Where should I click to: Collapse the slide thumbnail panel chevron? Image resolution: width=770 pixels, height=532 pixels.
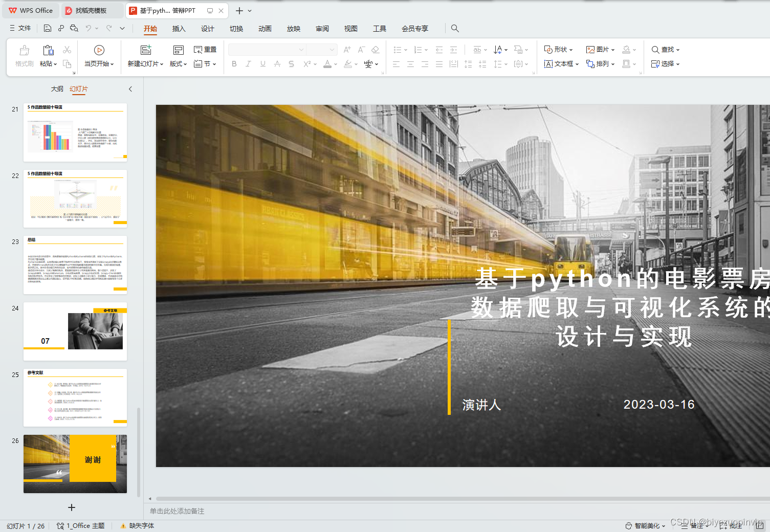[x=130, y=89]
